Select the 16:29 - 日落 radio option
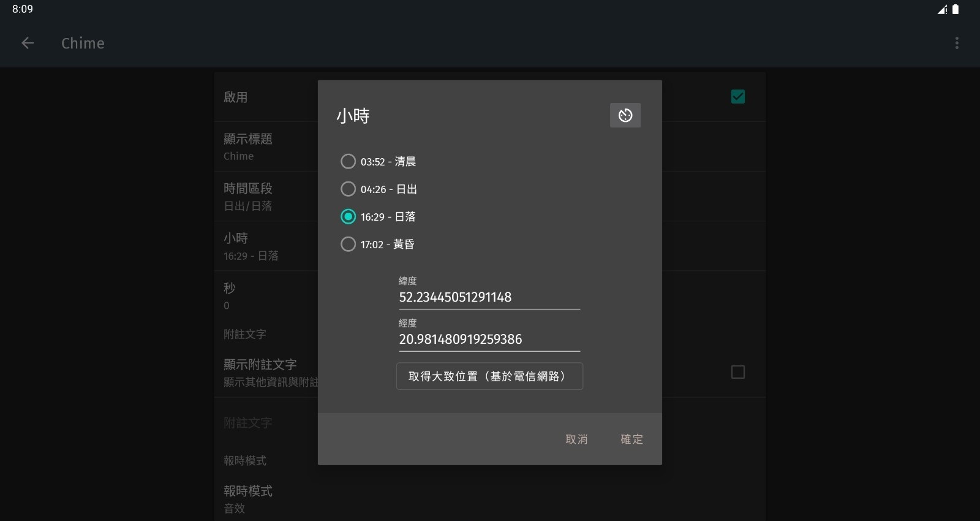Image resolution: width=980 pixels, height=521 pixels. coord(379,217)
